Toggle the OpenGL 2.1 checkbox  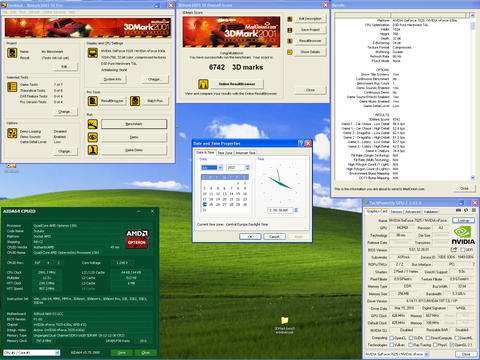click(452, 345)
